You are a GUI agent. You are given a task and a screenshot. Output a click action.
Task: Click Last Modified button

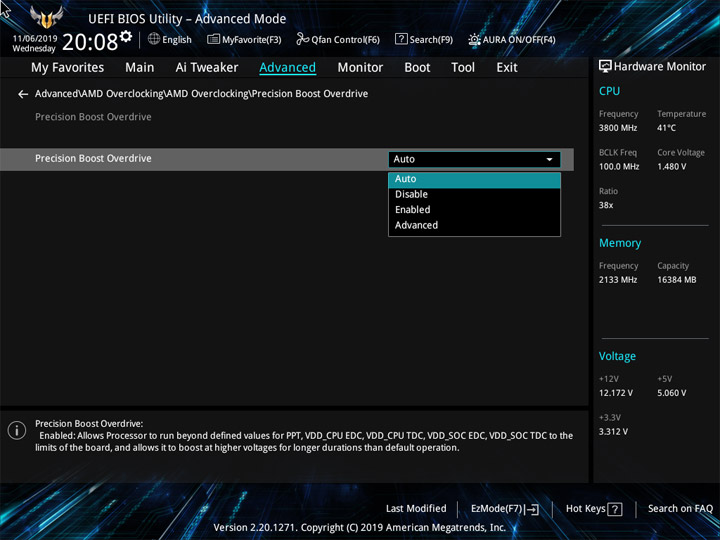point(416,509)
